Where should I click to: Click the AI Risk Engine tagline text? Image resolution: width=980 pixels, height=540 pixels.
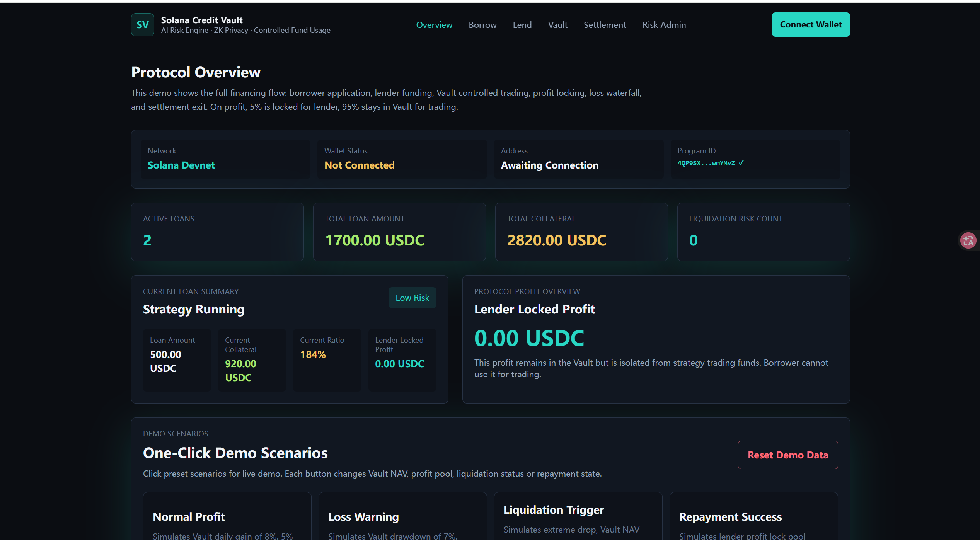pos(245,30)
